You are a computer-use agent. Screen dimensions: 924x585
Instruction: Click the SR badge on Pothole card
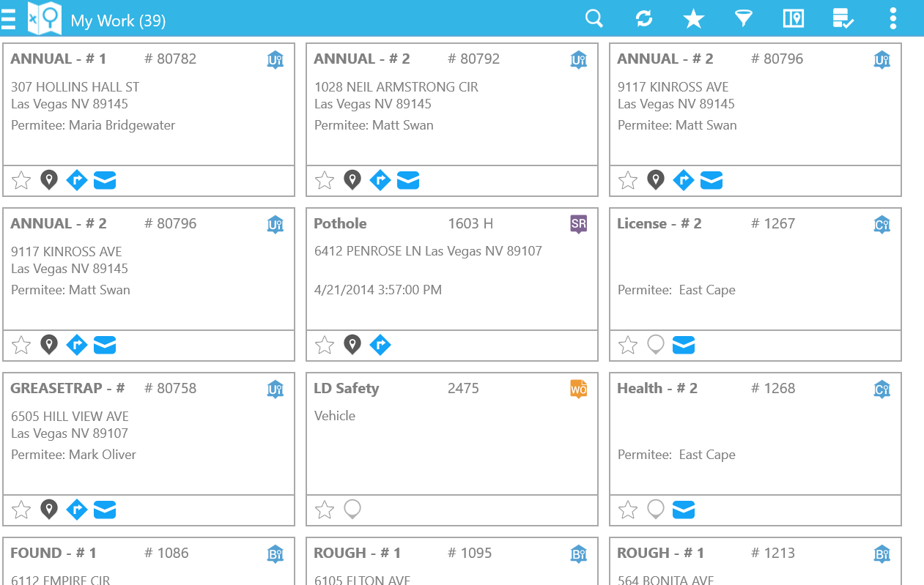pyautogui.click(x=579, y=224)
